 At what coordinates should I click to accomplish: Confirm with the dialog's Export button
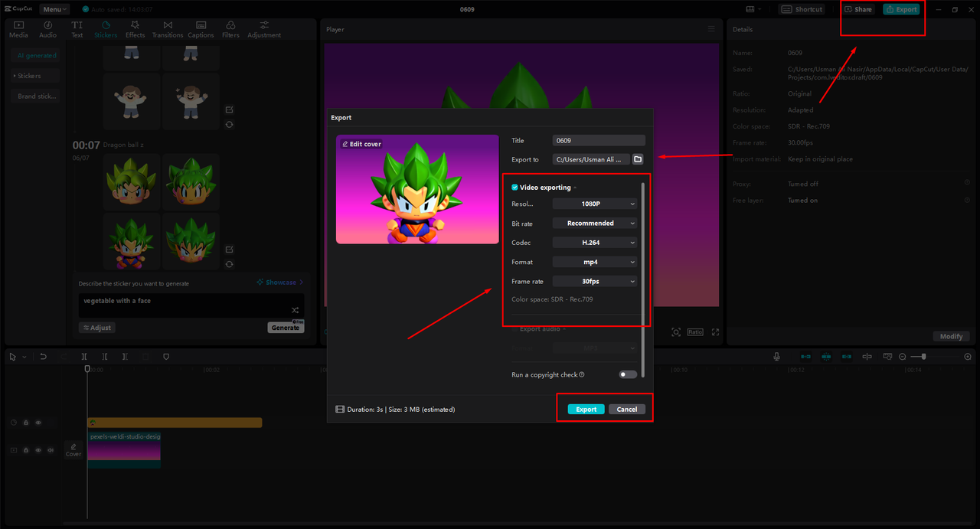coord(586,409)
